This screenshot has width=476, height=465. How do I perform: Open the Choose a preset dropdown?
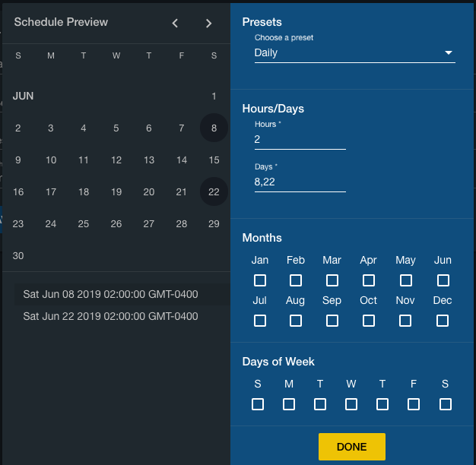pos(354,53)
